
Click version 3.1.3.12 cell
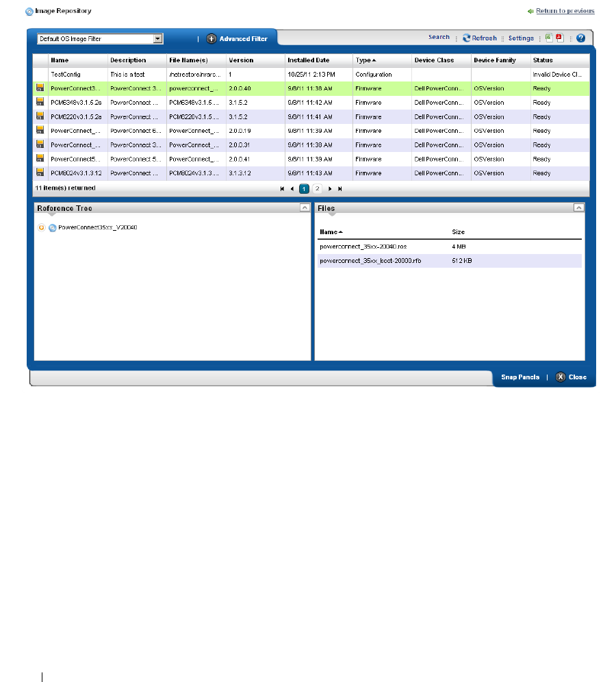pos(240,173)
